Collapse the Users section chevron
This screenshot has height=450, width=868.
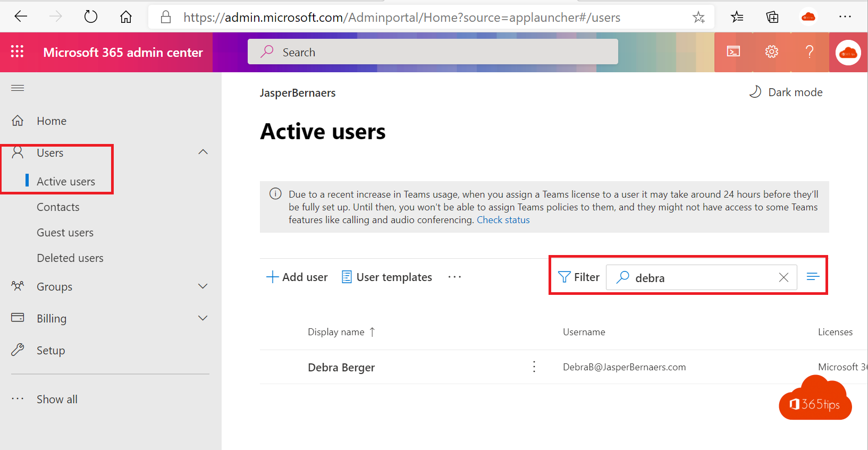point(203,152)
